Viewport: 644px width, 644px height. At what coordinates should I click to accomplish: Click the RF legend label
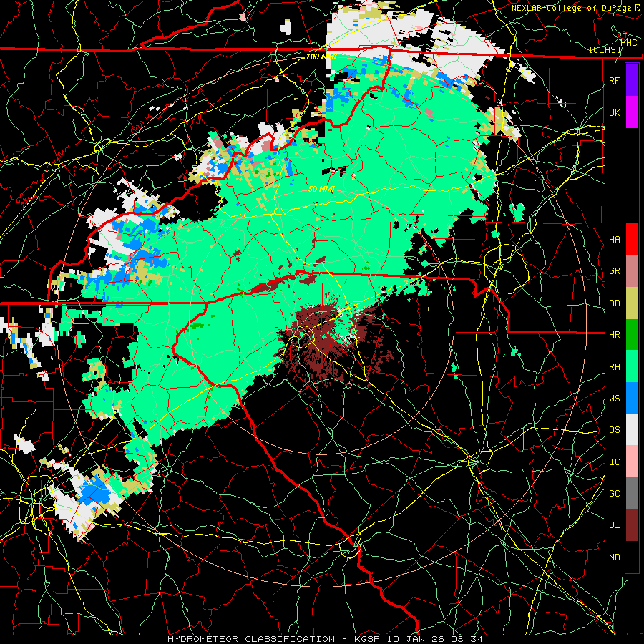point(615,80)
